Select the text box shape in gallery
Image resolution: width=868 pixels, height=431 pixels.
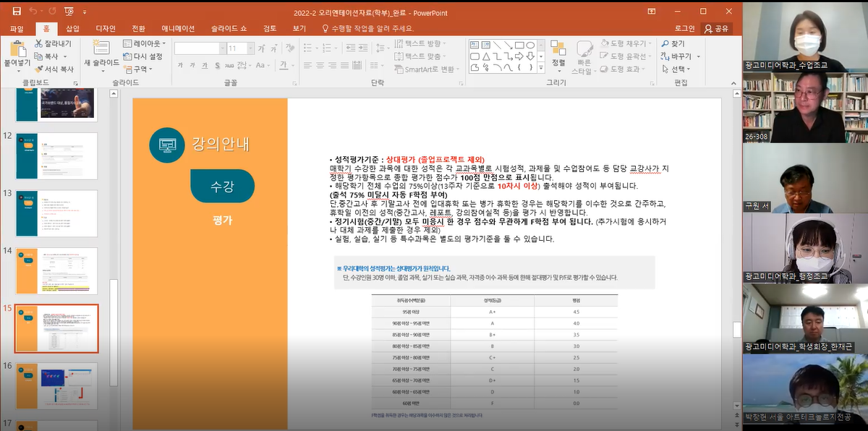tap(475, 45)
